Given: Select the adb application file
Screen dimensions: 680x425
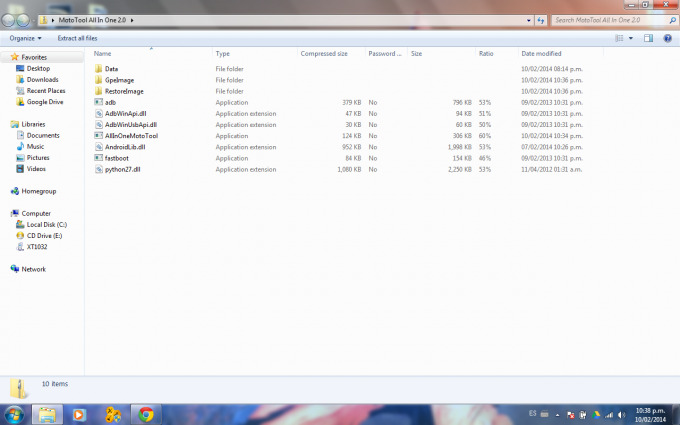Looking at the screenshot, I should point(110,102).
